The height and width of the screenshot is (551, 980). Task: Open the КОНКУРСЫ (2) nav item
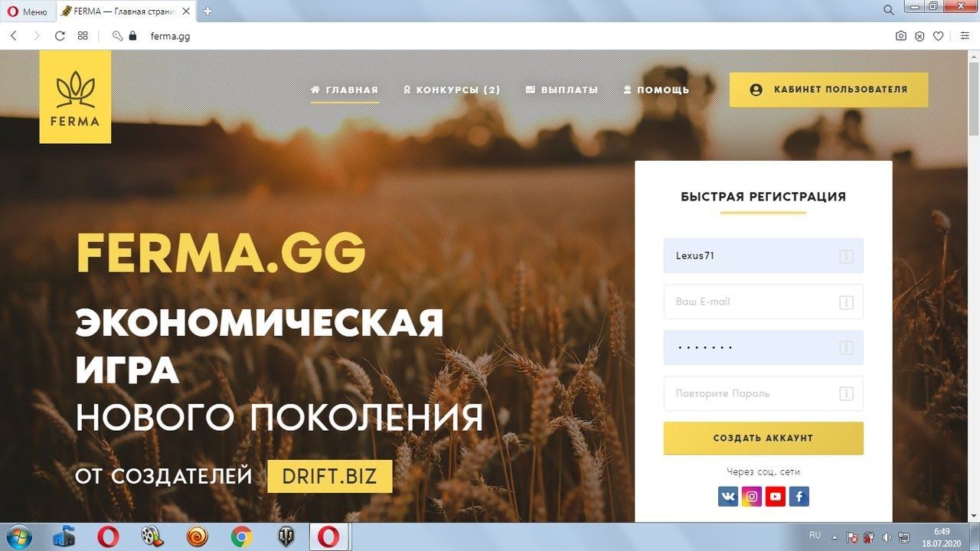[452, 90]
